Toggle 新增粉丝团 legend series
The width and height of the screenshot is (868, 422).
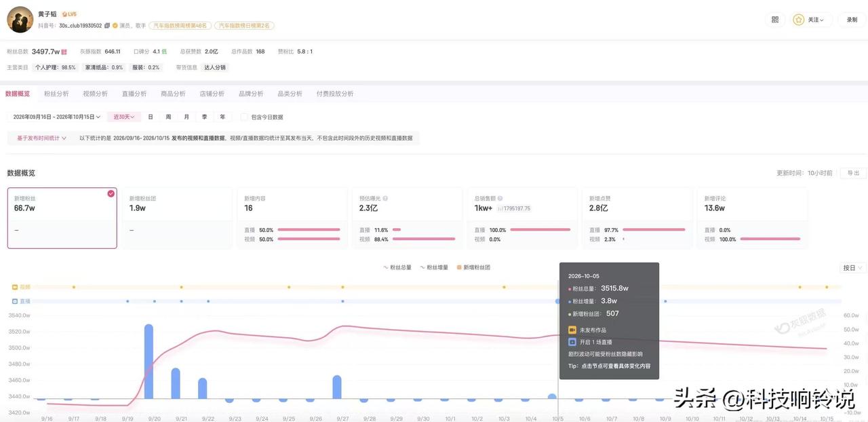pyautogui.click(x=473, y=267)
